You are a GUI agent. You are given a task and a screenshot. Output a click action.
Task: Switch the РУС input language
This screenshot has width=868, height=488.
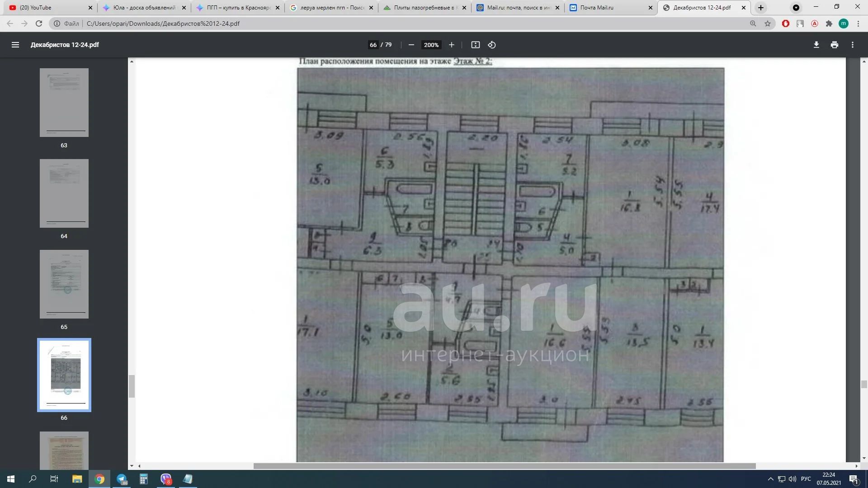point(806,479)
